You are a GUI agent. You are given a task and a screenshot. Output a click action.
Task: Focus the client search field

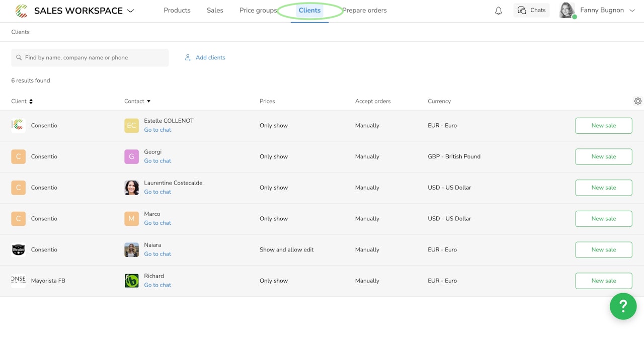tap(90, 57)
